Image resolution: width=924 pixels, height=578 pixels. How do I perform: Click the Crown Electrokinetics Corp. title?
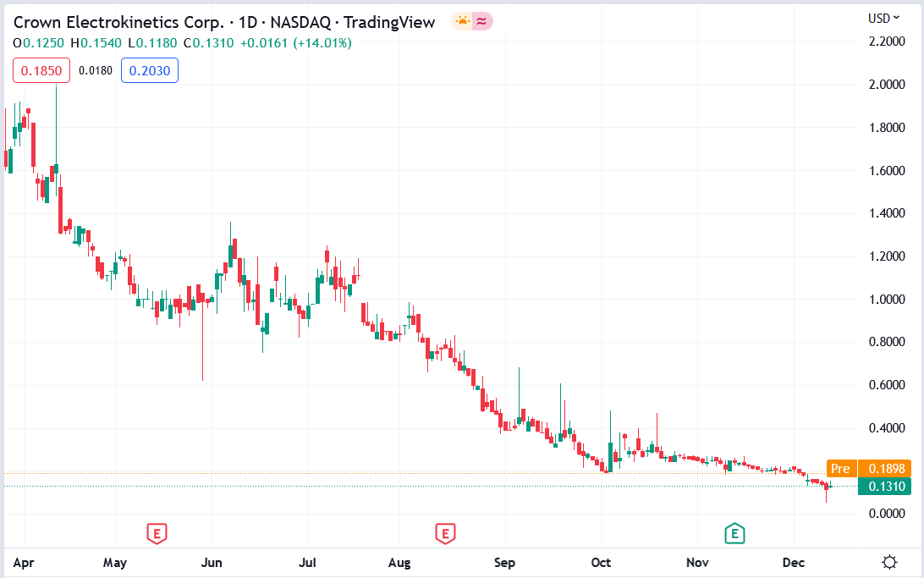pos(118,22)
